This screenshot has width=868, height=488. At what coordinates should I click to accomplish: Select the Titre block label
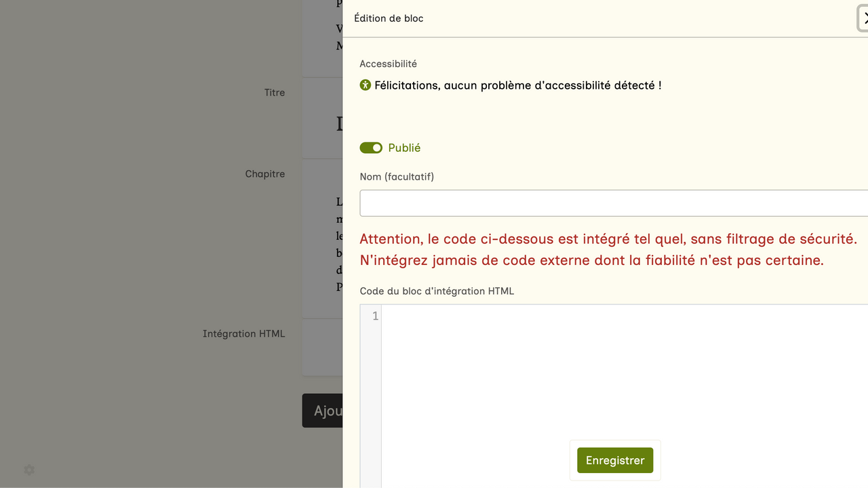[x=275, y=93]
